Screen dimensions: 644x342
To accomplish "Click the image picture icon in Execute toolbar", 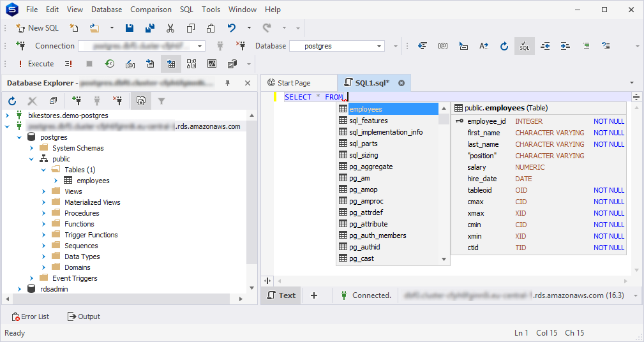I will coord(211,64).
